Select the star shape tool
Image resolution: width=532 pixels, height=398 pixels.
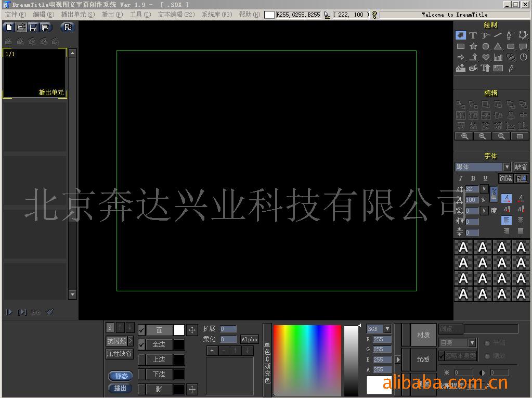click(473, 46)
